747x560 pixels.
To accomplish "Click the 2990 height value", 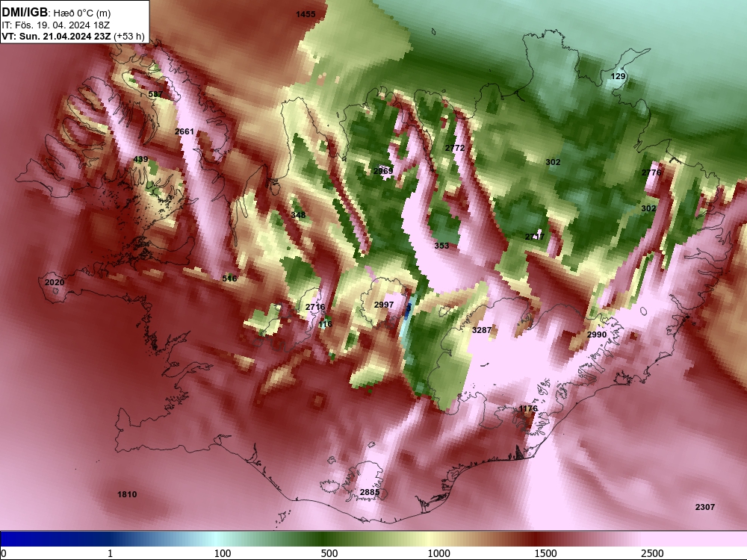I will pyautogui.click(x=596, y=335).
